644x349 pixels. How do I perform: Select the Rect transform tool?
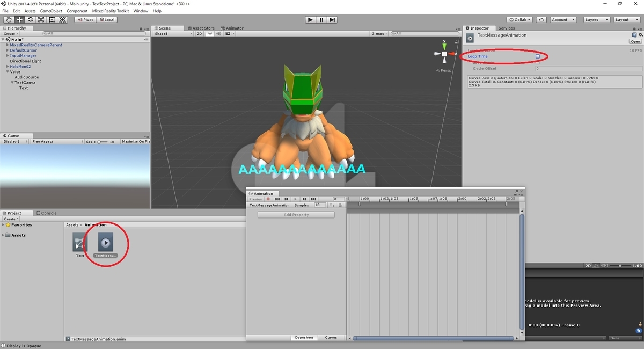(x=52, y=20)
